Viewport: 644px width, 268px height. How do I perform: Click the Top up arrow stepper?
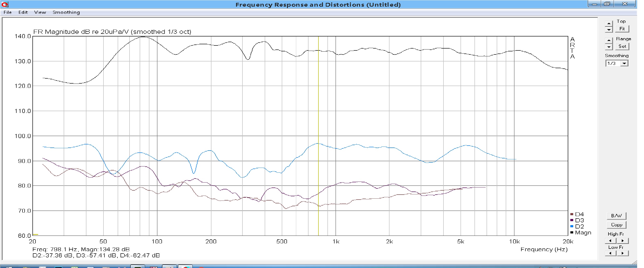608,24
